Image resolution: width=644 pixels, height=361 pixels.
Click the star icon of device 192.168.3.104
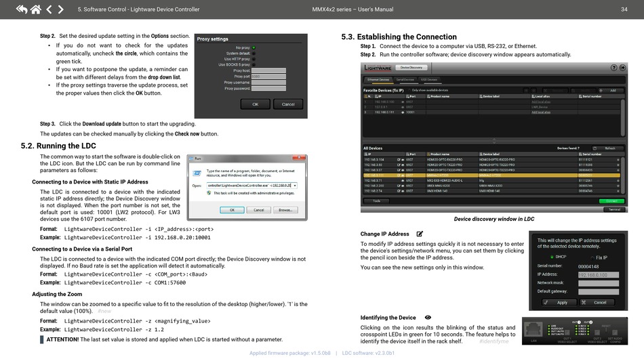(x=618, y=160)
